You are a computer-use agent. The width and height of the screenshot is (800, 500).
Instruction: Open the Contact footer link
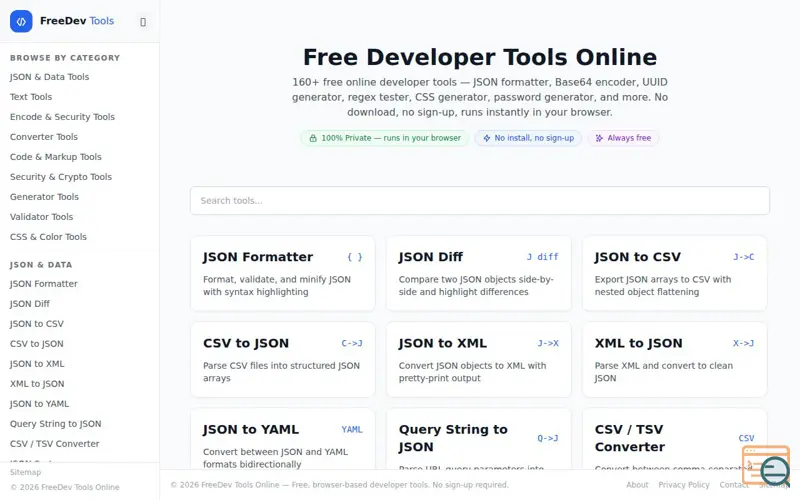734,485
